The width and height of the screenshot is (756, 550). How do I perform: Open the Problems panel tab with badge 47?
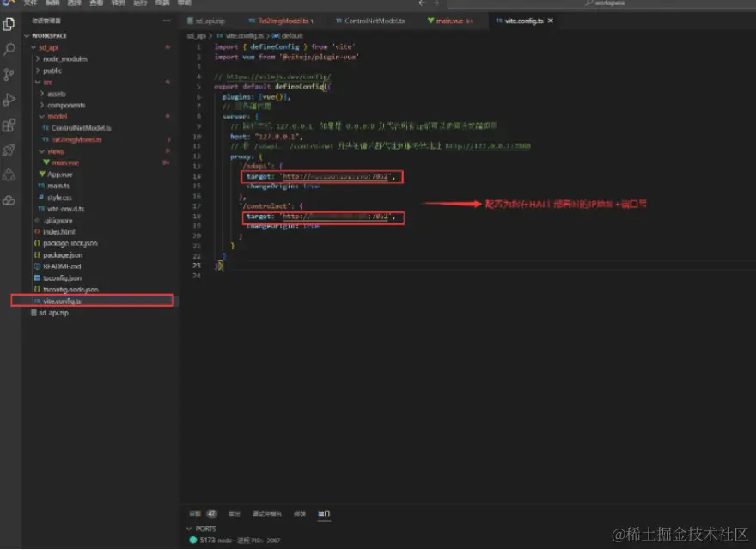(203, 514)
